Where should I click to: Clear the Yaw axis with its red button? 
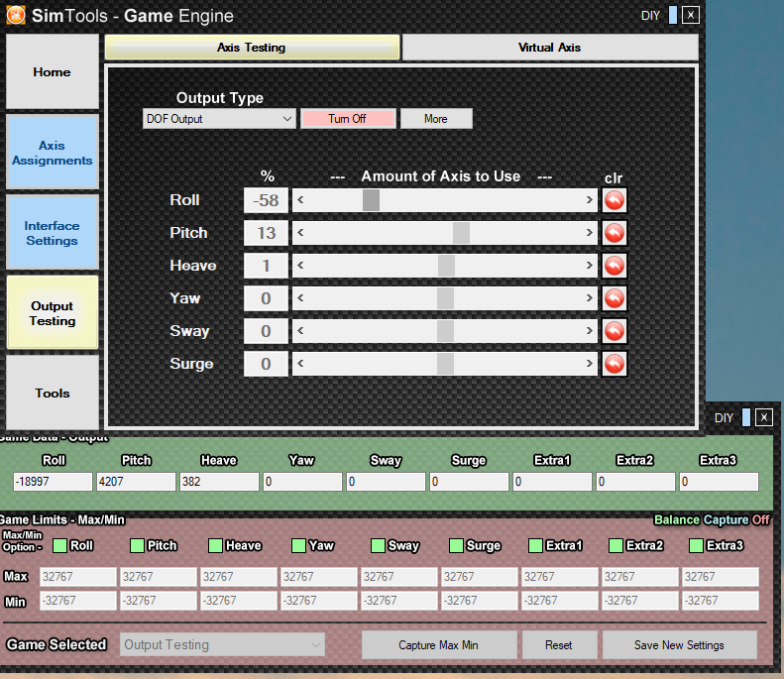(614, 298)
